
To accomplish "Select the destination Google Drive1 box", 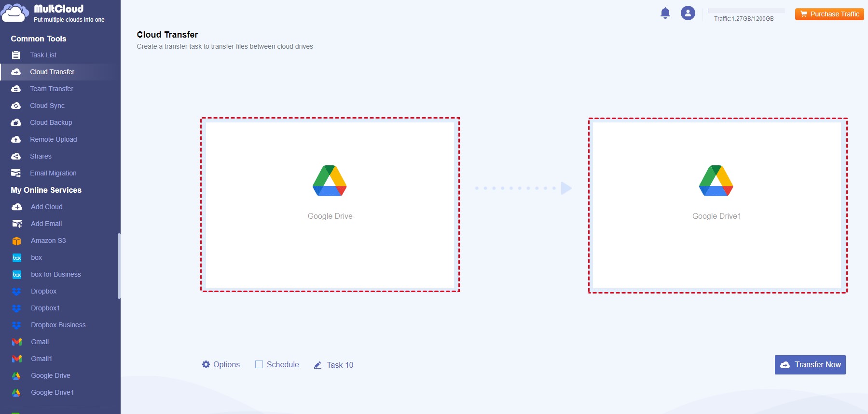I will [717, 205].
